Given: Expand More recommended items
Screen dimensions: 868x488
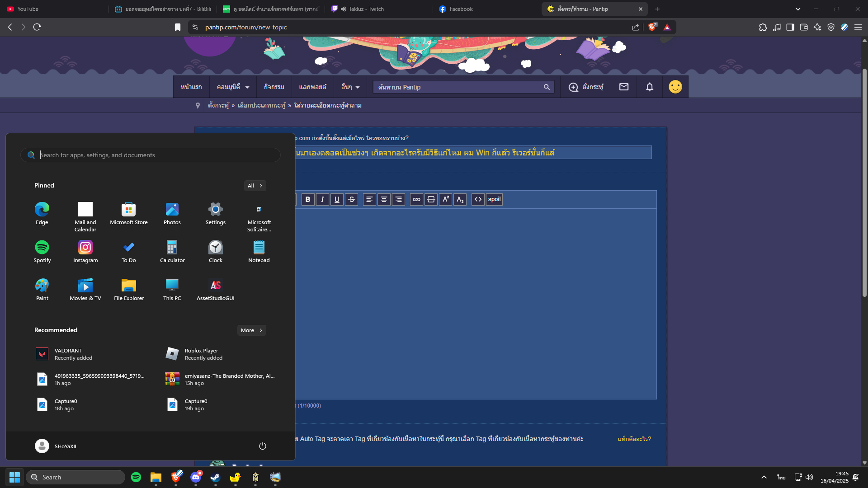Looking at the screenshot, I should (251, 330).
